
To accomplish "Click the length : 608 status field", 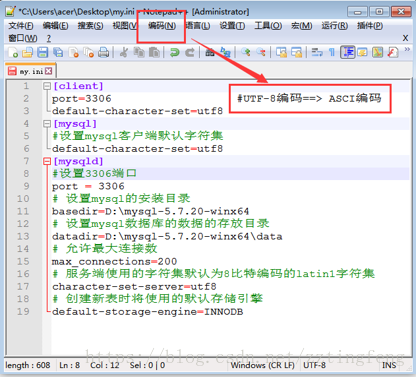I will pyautogui.click(x=28, y=365).
